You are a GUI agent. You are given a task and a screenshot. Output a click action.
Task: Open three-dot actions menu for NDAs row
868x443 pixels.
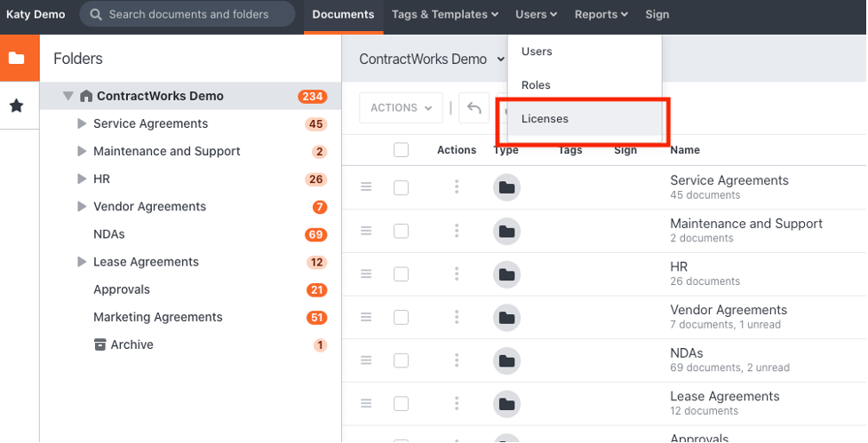pyautogui.click(x=457, y=360)
